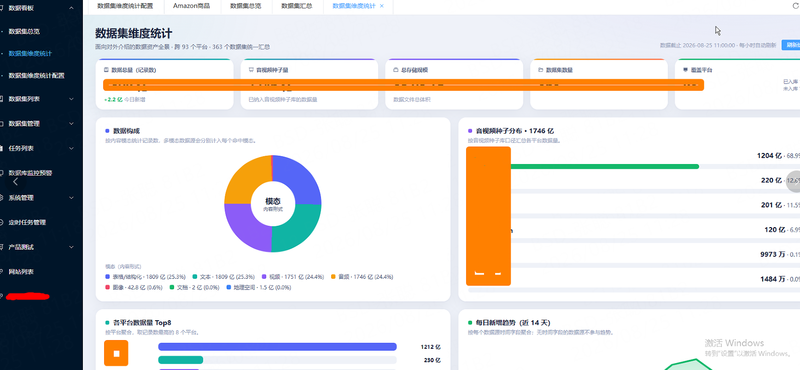The image size is (800, 370).
Task: Click the blue 1212 亿 Top8 bar
Action: click(x=278, y=347)
